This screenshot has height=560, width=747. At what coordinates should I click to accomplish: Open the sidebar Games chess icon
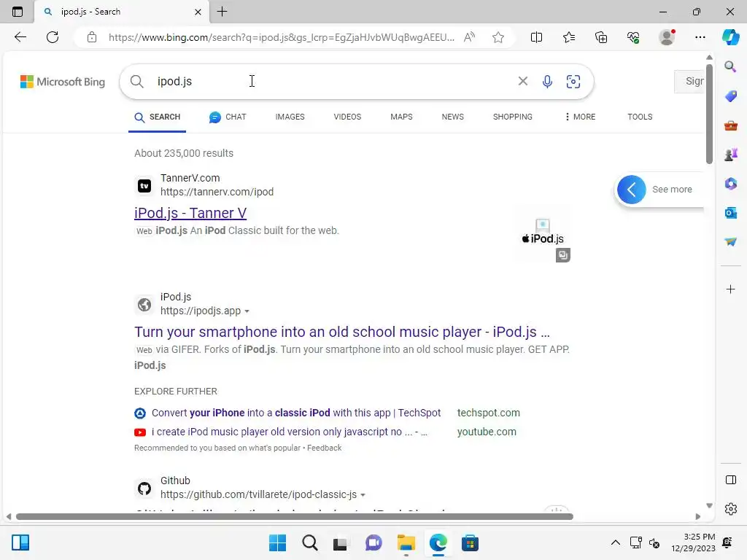[730, 155]
